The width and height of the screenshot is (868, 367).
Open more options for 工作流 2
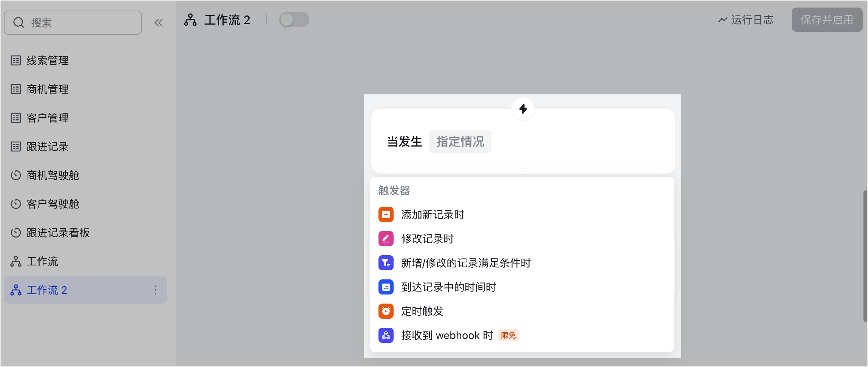[156, 290]
